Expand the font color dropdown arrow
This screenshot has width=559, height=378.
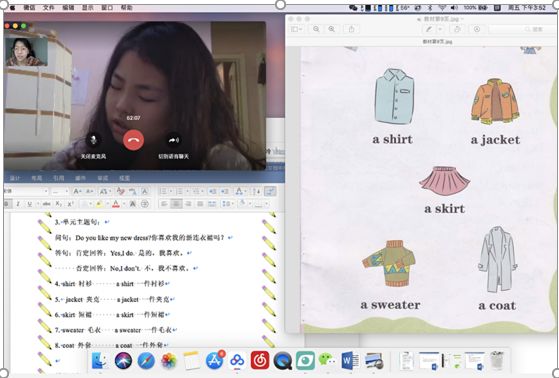pos(123,204)
